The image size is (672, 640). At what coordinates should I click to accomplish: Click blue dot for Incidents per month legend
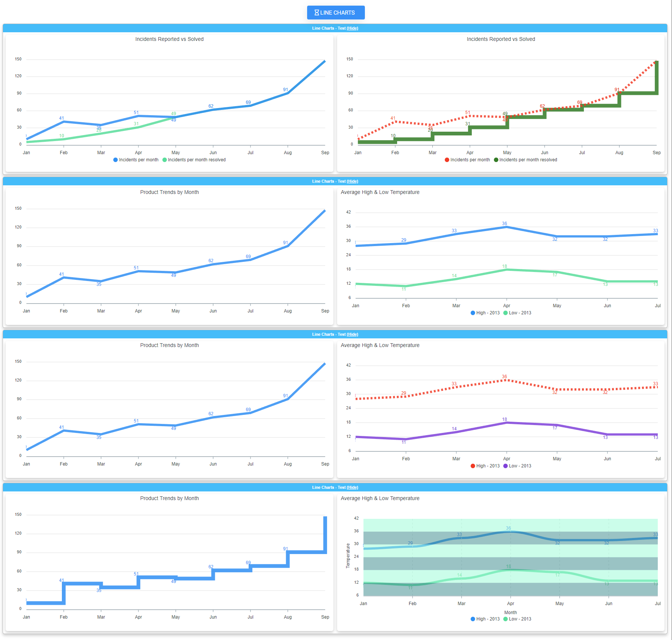[x=115, y=160]
